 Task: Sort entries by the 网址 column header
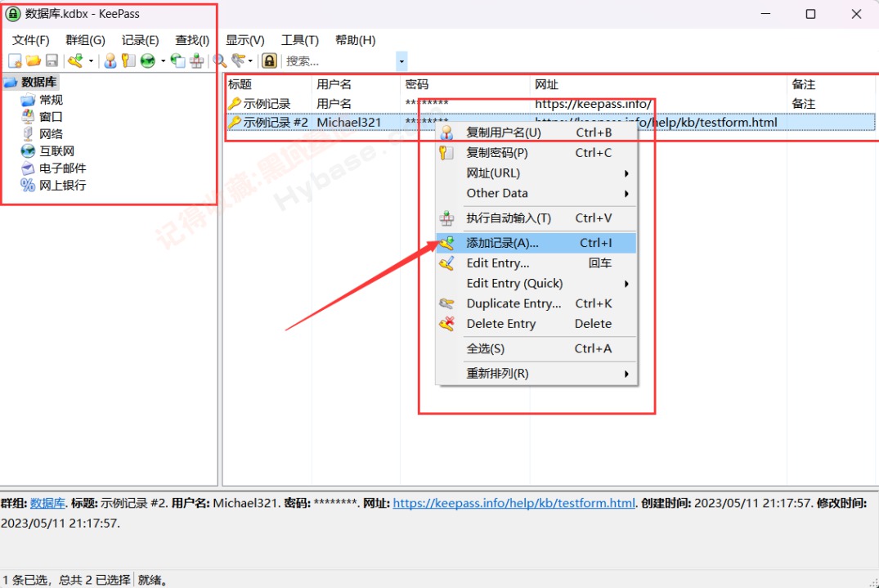(x=658, y=84)
